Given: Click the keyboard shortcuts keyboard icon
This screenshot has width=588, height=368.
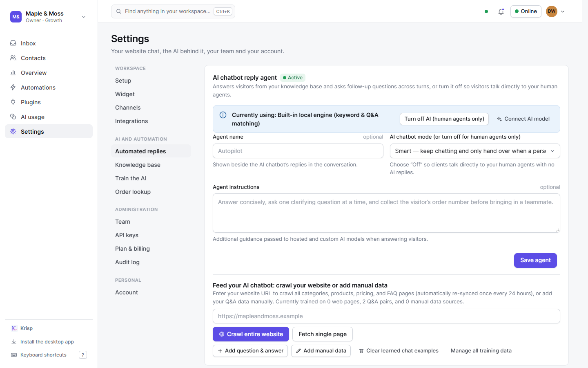Looking at the screenshot, I should tap(14, 355).
